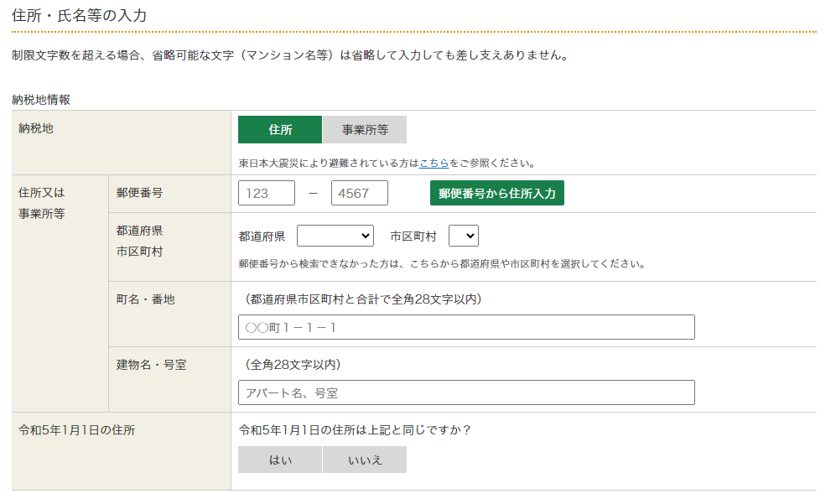
Task: Click the 令和5年1月1日の住所 row label
Action: 76,430
